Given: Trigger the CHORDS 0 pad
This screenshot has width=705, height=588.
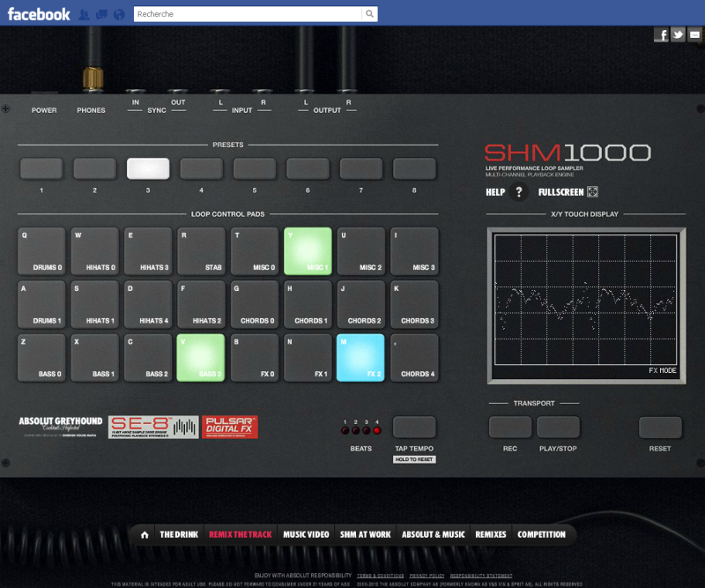Looking at the screenshot, I should pos(255,304).
